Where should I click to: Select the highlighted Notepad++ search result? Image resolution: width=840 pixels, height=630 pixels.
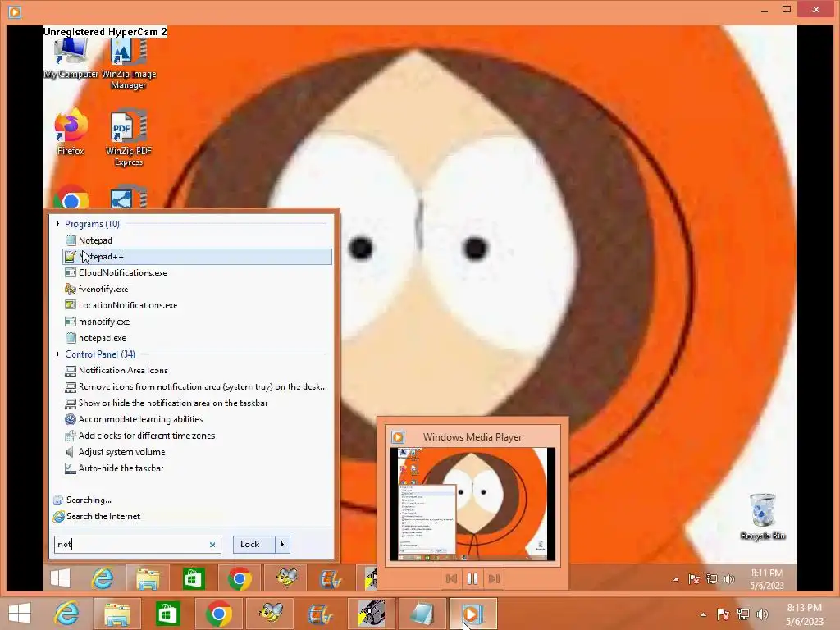(x=197, y=257)
